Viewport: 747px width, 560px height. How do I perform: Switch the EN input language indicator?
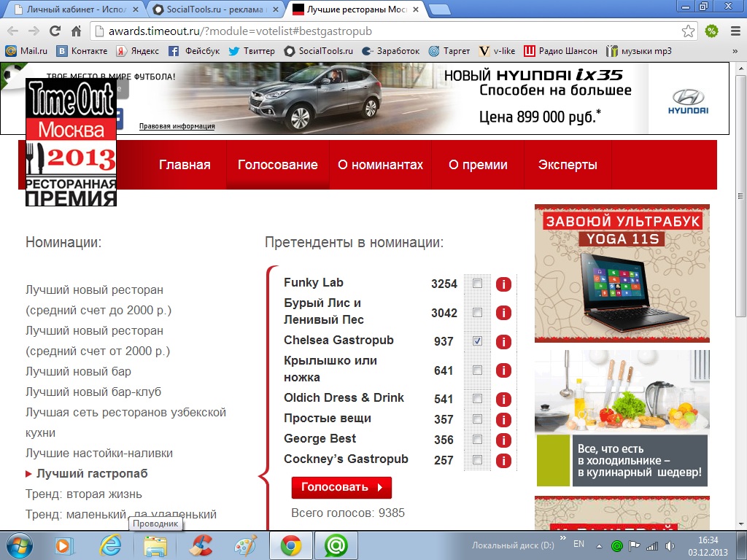click(x=578, y=544)
